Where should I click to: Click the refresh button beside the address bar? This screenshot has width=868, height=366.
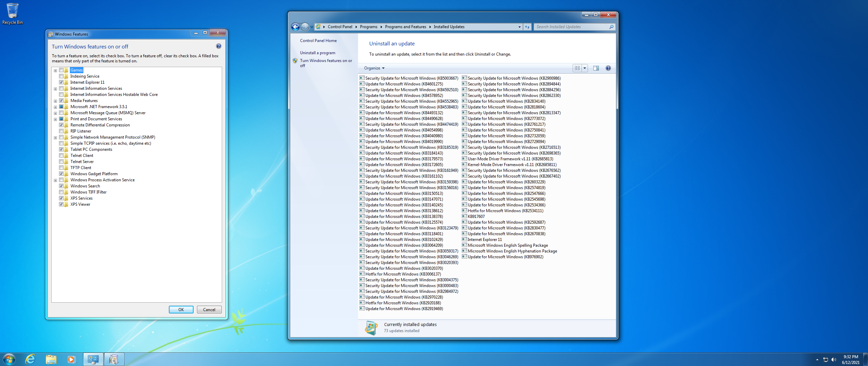(x=527, y=27)
